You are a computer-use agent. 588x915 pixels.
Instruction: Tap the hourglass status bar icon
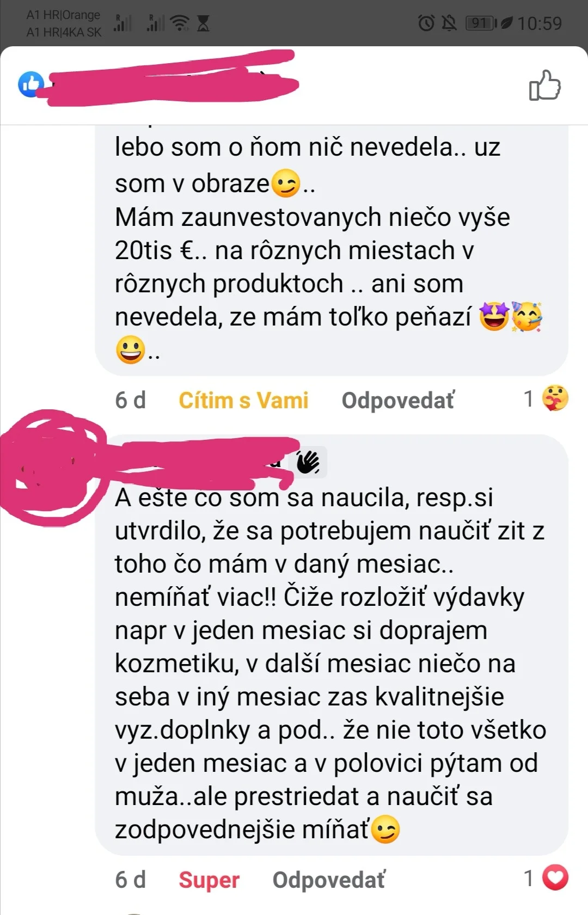pyautogui.click(x=203, y=23)
